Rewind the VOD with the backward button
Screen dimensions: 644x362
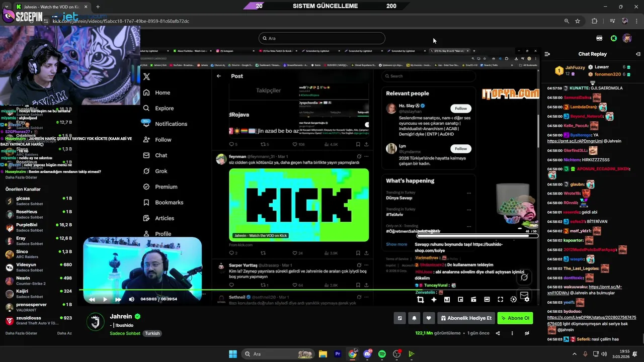(92, 299)
